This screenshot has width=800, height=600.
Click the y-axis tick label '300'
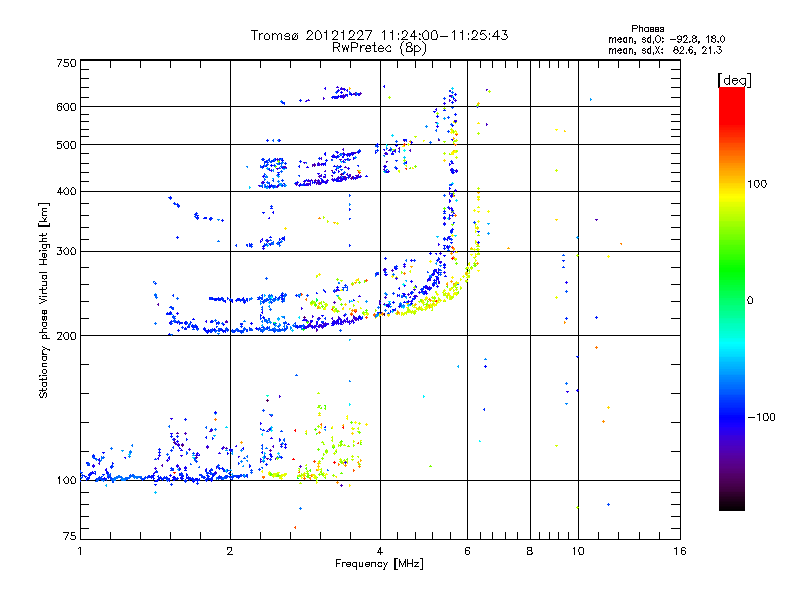point(66,252)
